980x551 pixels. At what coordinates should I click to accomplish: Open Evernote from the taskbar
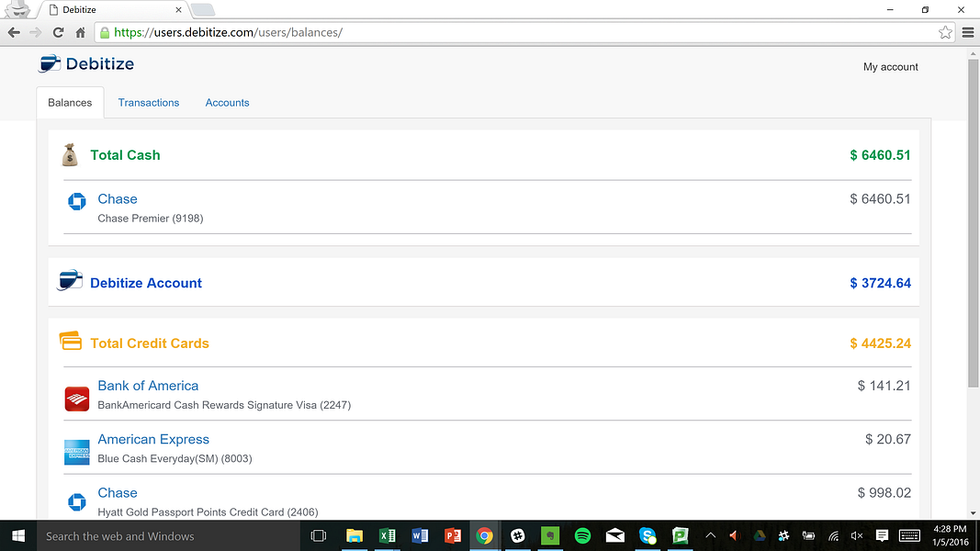pos(550,535)
